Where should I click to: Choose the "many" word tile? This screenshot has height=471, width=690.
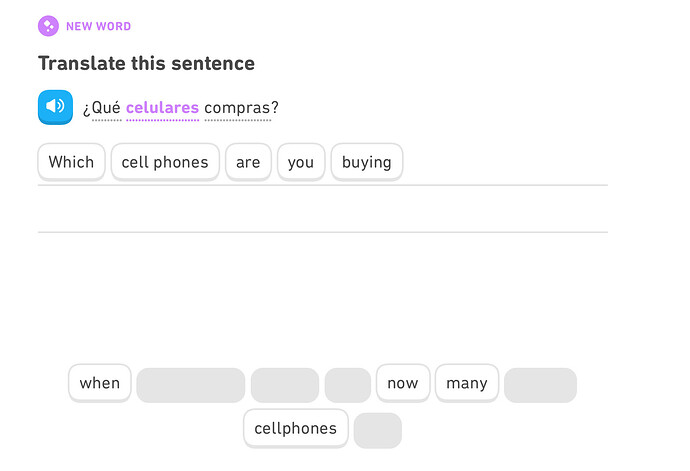(467, 383)
